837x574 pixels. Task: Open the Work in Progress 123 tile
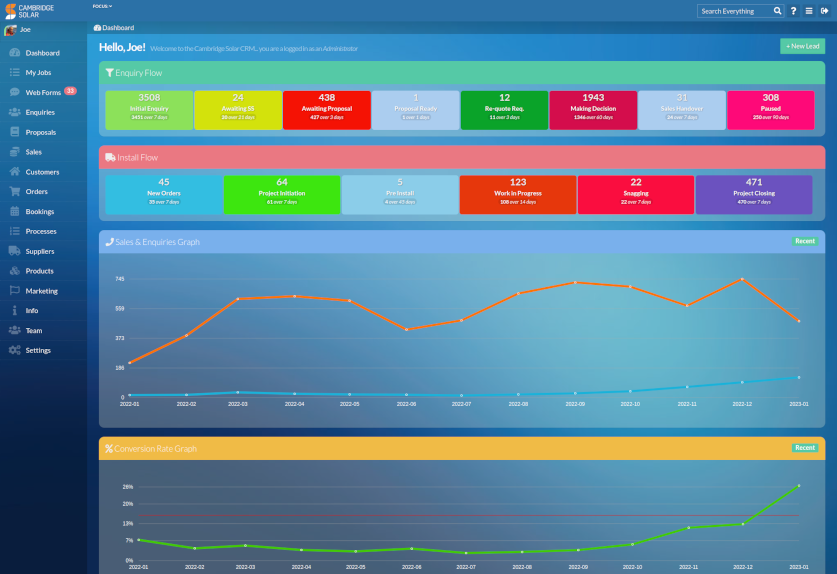tap(518, 195)
